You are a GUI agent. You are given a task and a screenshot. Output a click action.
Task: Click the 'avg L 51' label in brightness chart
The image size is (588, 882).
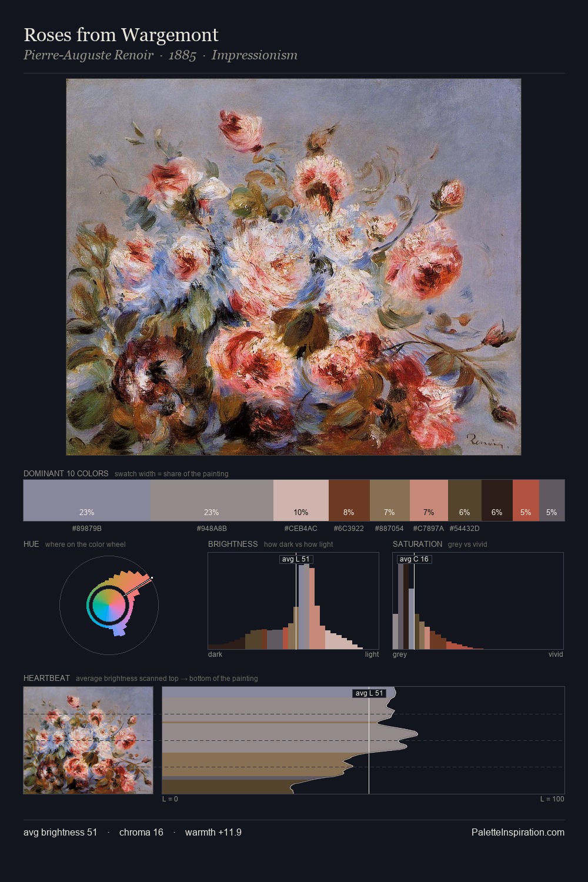[296, 559]
